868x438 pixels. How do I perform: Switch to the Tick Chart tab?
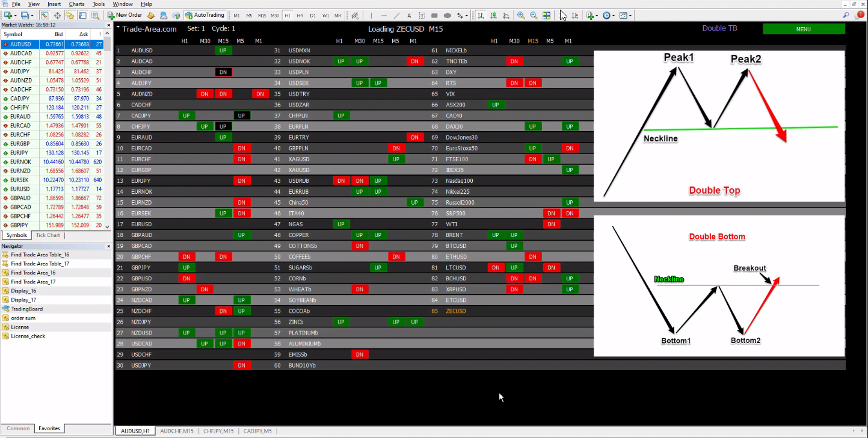tap(48, 235)
